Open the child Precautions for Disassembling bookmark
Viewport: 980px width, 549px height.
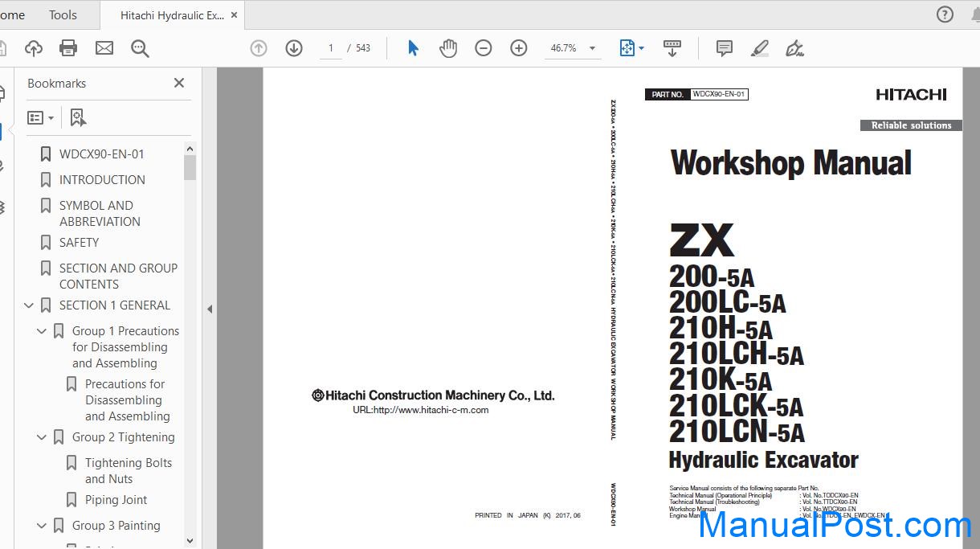128,400
